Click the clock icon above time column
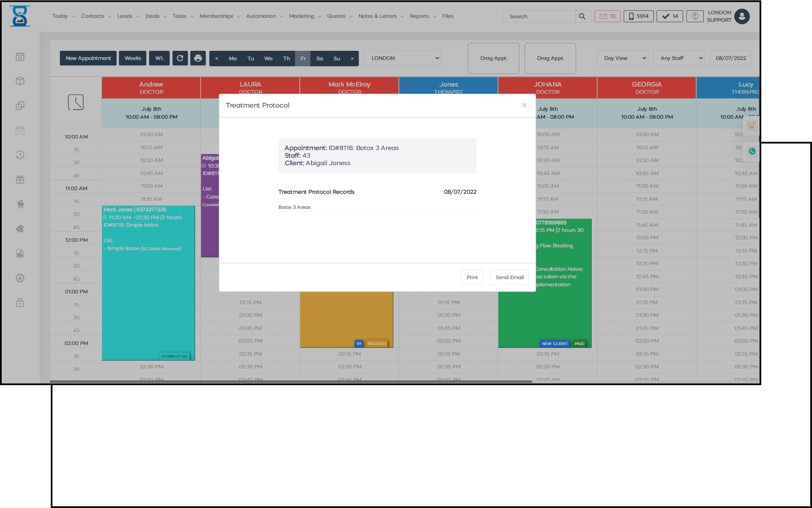The height and width of the screenshot is (508, 812). click(x=76, y=102)
